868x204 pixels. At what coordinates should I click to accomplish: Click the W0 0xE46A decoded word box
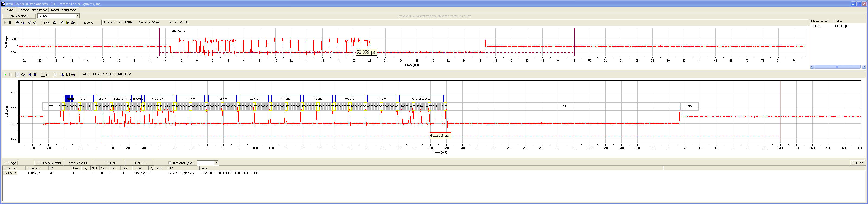(x=159, y=99)
